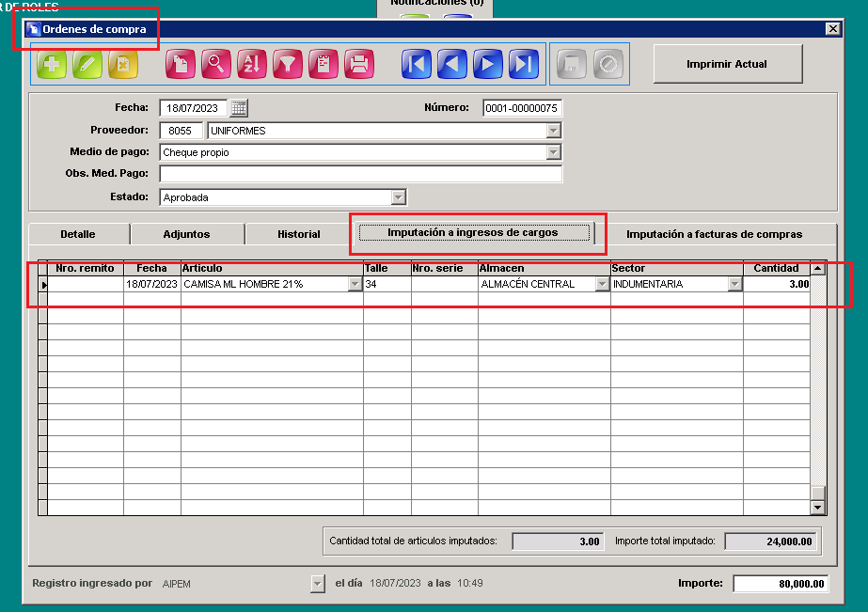
Task: Select the grid cell with date 18/07/2023
Action: pos(152,285)
